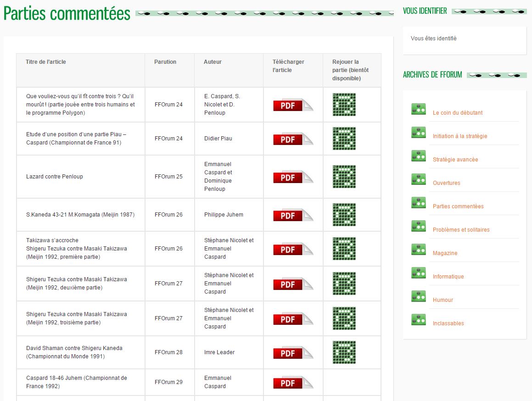
Task: Download PDF for Lazard contre Penloup article
Action: (x=292, y=177)
